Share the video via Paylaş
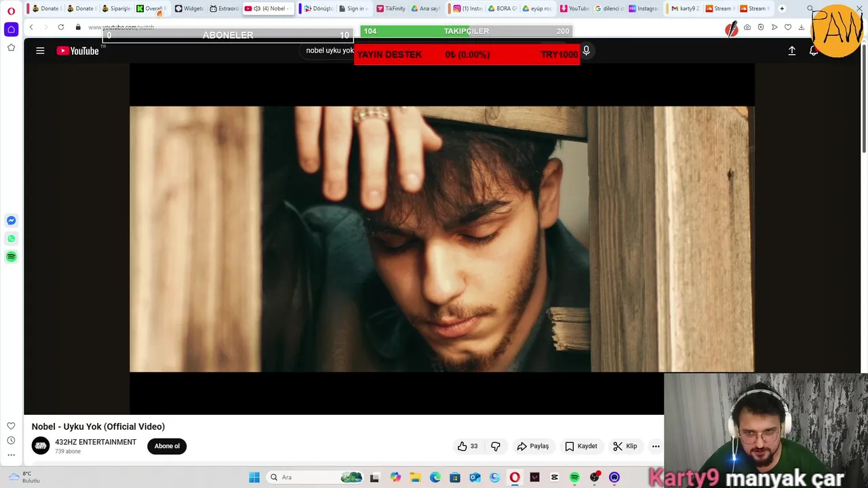 click(533, 446)
